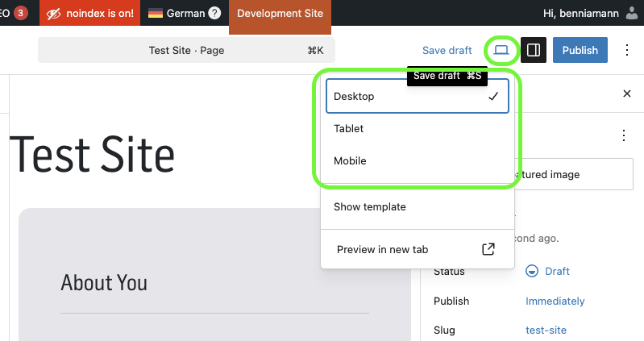Viewport: 644px width, 341px height.
Task: Click the user avatar icon
Action: [x=631, y=14]
